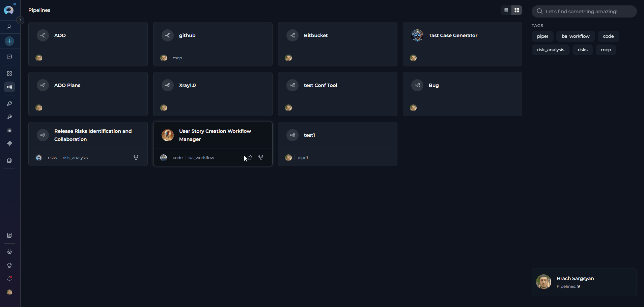This screenshot has width=644, height=307.
Task: Click the fork icon on User Story card
Action: [x=261, y=157]
